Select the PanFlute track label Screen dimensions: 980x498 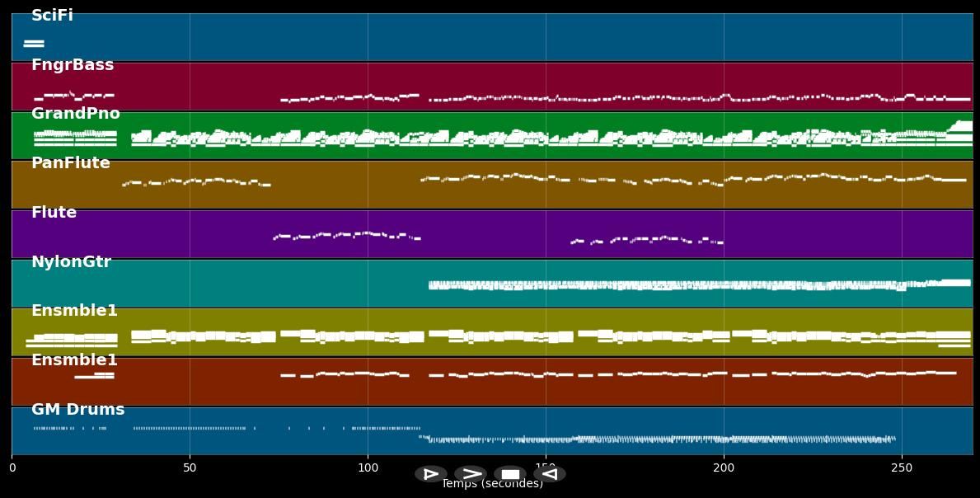coord(69,162)
